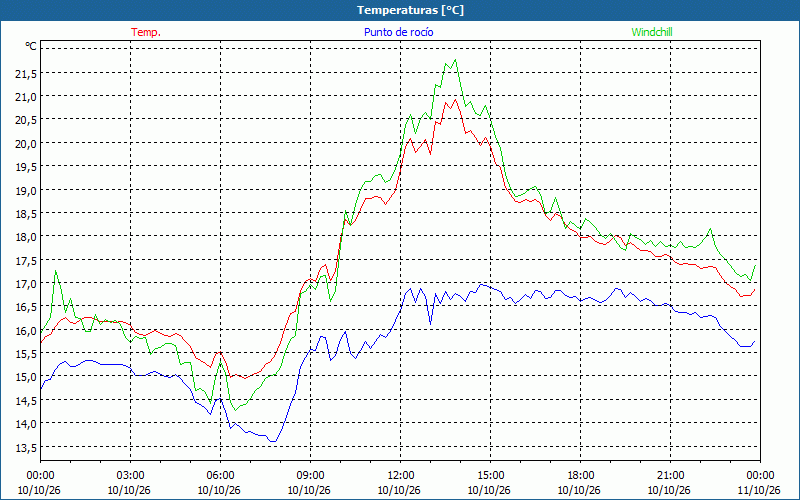Viewport: 800px width, 500px height.
Task: Click the Temperaturas [°C] title bar
Action: (400, 10)
